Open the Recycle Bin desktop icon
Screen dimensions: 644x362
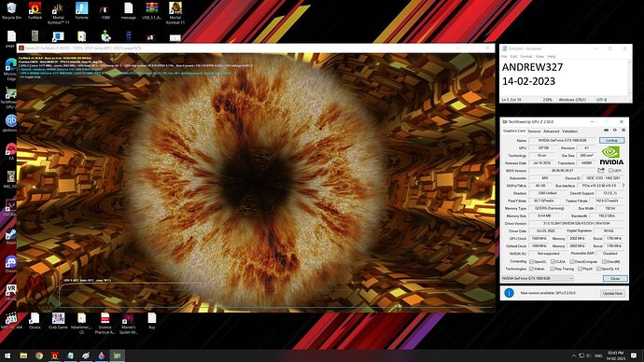pos(11,11)
